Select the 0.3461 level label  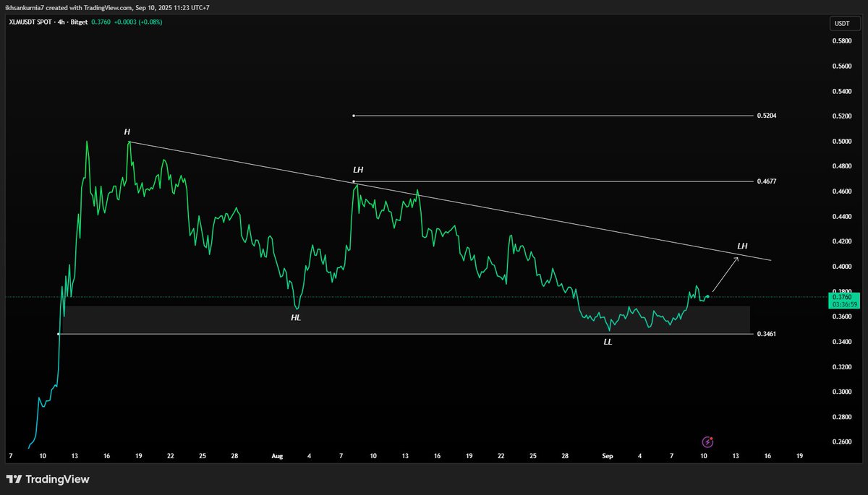click(767, 334)
